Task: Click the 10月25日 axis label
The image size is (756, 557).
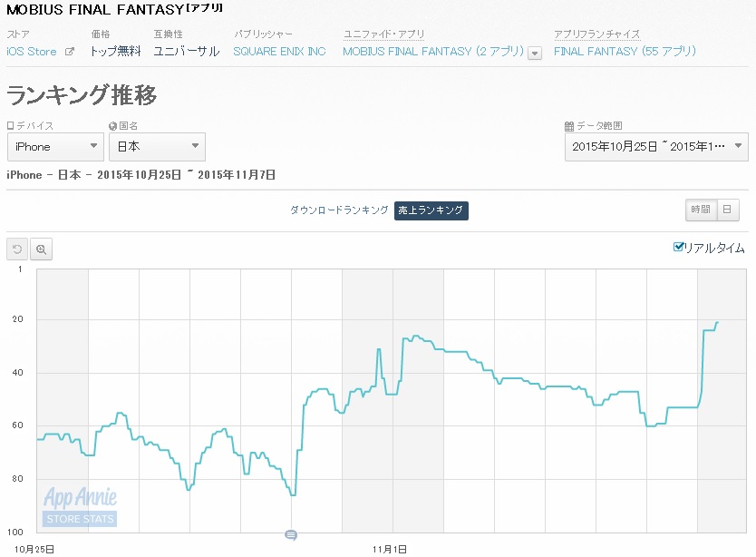Action: point(34,549)
